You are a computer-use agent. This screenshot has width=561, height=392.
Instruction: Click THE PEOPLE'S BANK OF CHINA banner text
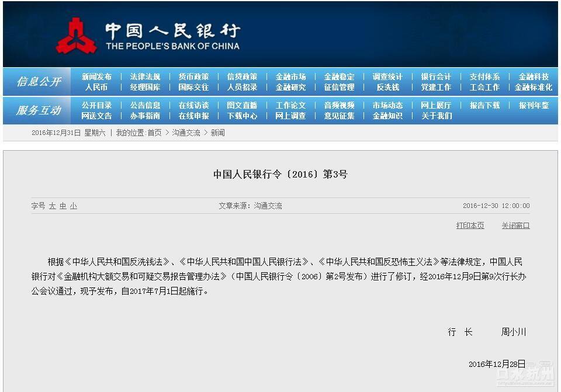coord(173,46)
